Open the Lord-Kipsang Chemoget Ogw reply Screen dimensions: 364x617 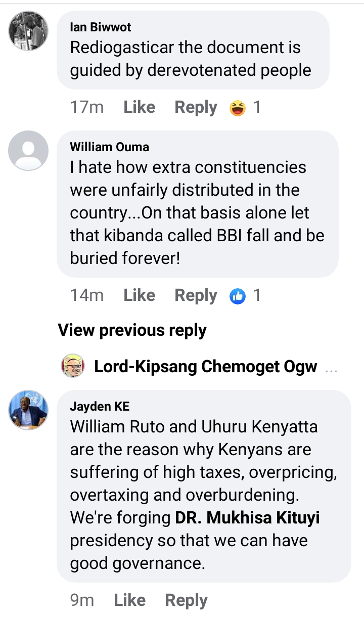pos(206,366)
